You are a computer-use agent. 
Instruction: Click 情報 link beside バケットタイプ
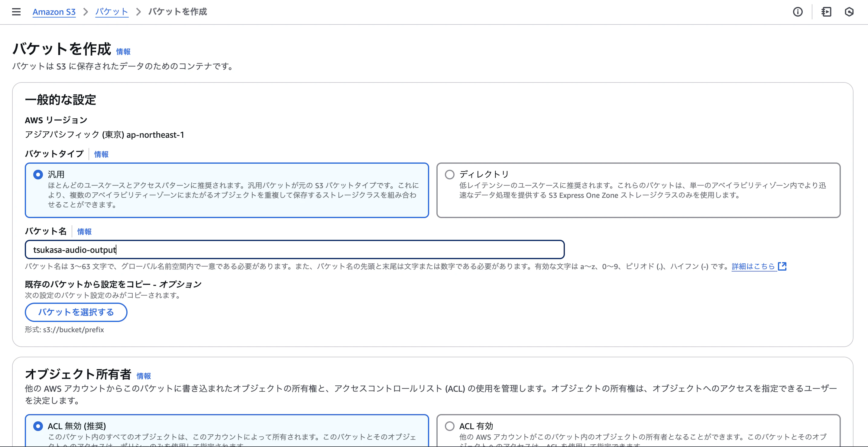pyautogui.click(x=101, y=154)
